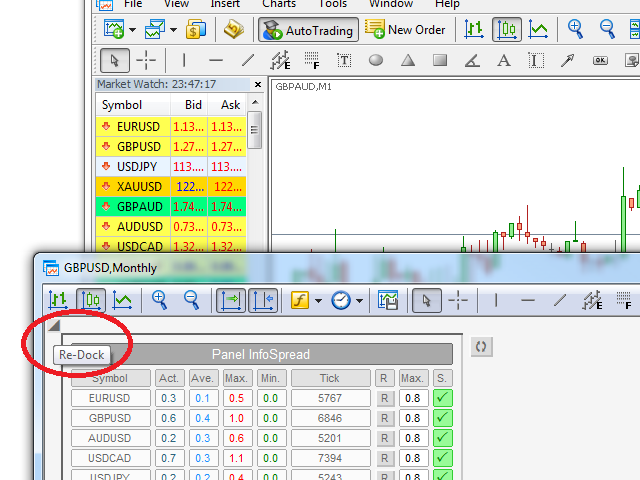Open the Charts menu

pos(278,4)
